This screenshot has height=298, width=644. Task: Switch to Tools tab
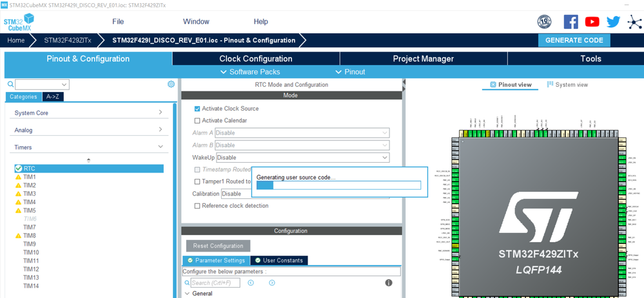click(590, 59)
